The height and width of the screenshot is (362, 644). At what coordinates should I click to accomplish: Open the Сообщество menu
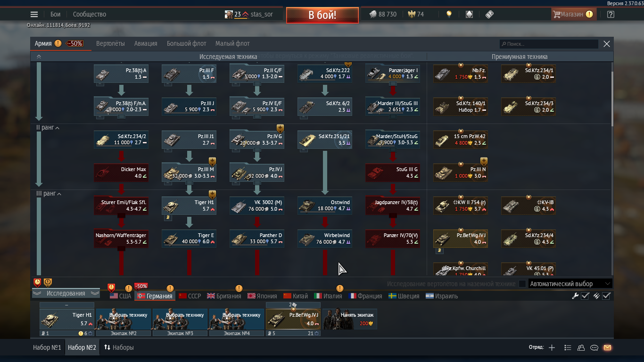[x=90, y=14]
